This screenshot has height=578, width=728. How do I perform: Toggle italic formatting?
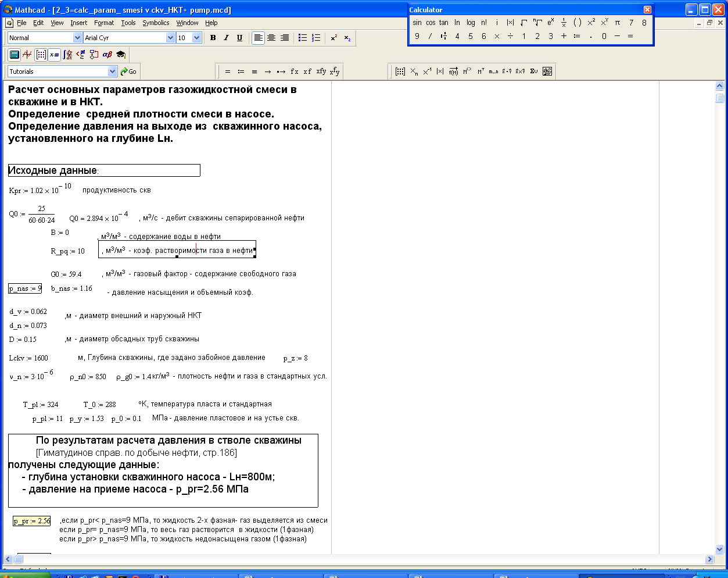pos(227,38)
